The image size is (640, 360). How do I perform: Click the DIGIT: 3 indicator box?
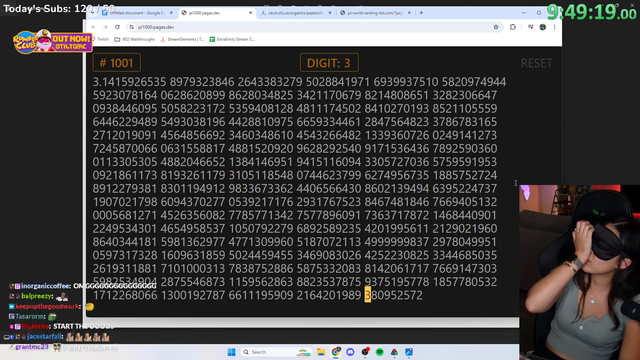pos(329,63)
